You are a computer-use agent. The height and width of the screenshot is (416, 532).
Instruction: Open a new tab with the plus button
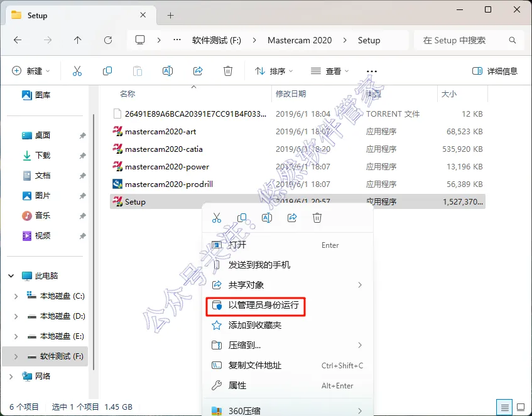(171, 15)
